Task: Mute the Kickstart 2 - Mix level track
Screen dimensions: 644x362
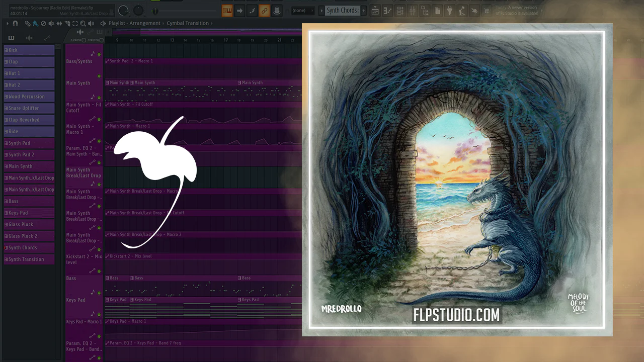Action: tap(99, 271)
